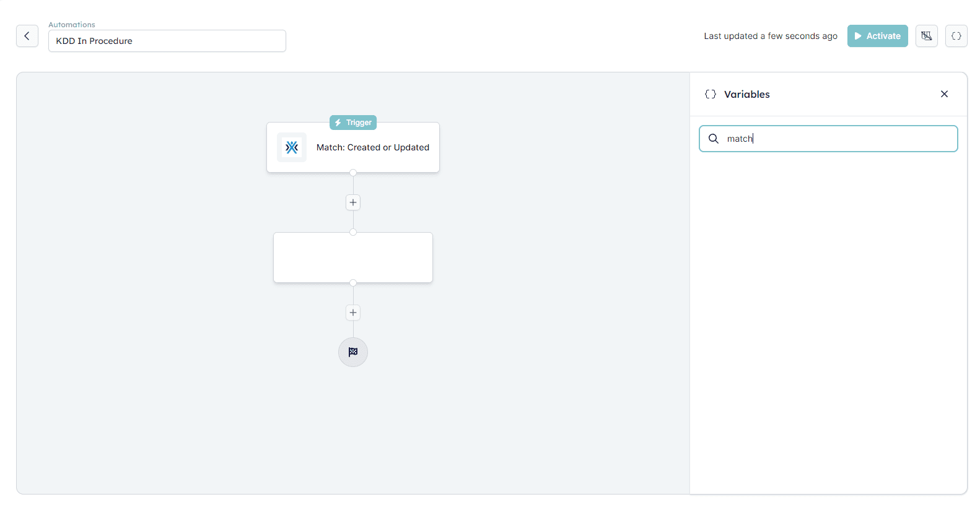Click the Trigger badge label
Screen dimensions: 980x510
pos(353,123)
